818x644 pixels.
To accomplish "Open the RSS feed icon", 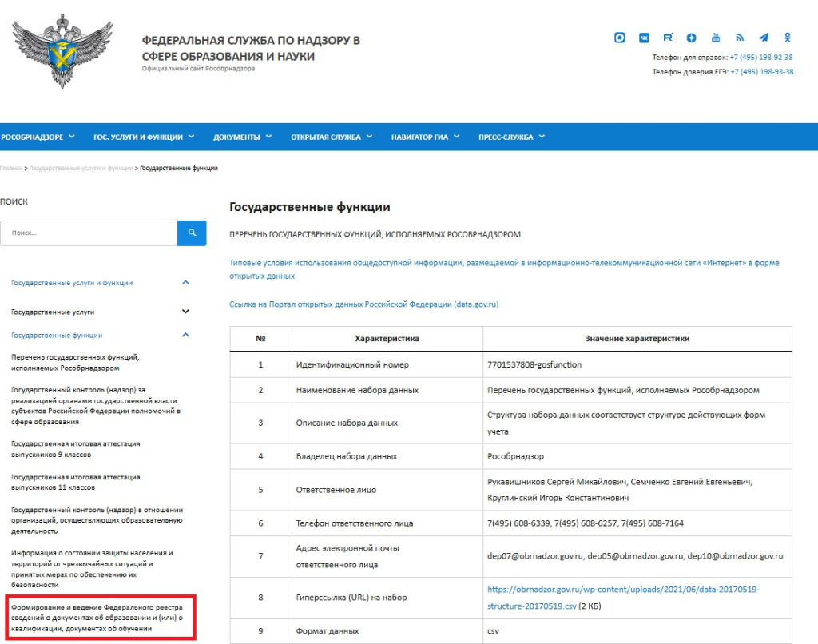I will click(x=739, y=38).
